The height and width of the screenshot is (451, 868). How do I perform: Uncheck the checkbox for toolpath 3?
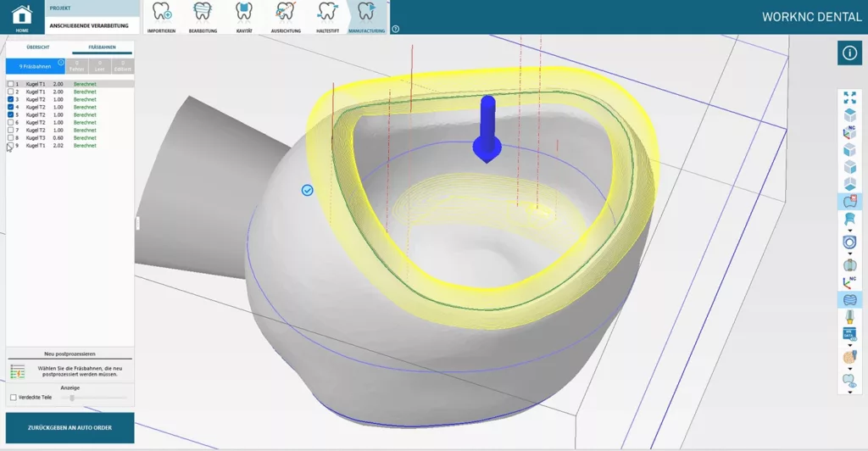pos(10,99)
